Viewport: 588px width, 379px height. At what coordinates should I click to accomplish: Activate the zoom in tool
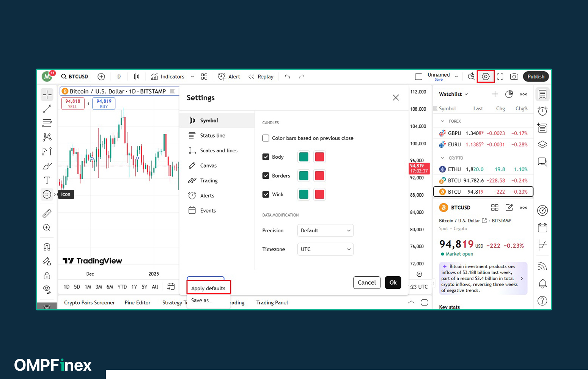click(x=47, y=228)
